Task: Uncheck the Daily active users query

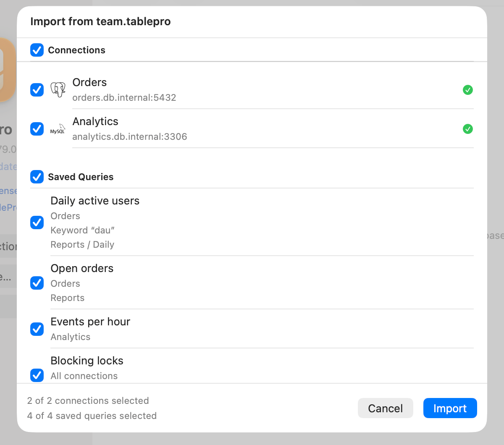Action: click(x=37, y=222)
